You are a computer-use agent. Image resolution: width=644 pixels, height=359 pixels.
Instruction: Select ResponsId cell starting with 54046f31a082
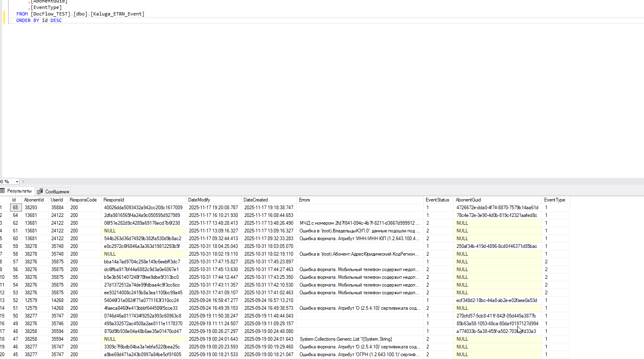143,300
